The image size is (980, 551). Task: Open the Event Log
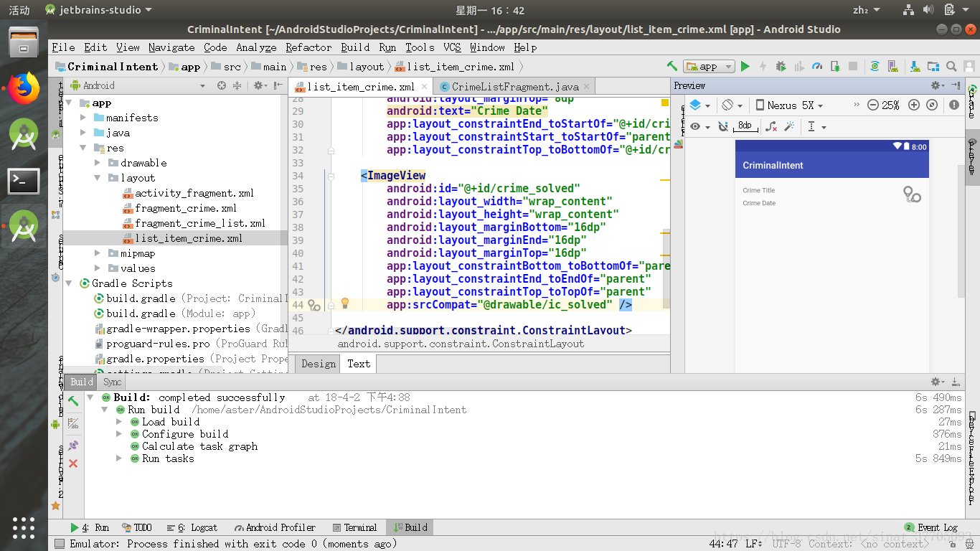[x=931, y=527]
